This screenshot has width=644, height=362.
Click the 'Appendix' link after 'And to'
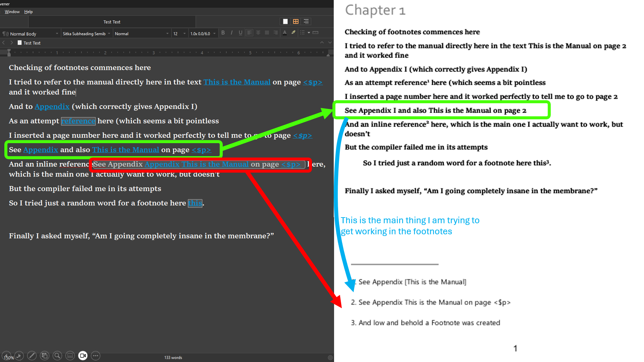[52, 107]
